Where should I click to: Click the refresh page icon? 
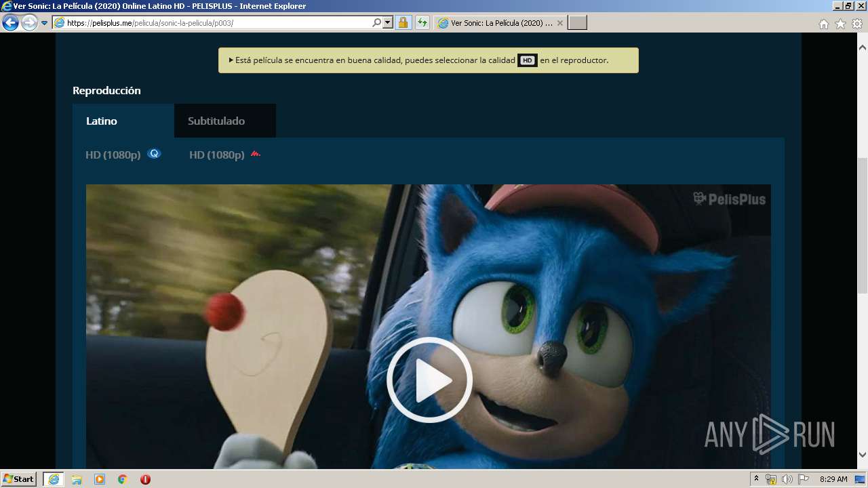click(x=422, y=23)
